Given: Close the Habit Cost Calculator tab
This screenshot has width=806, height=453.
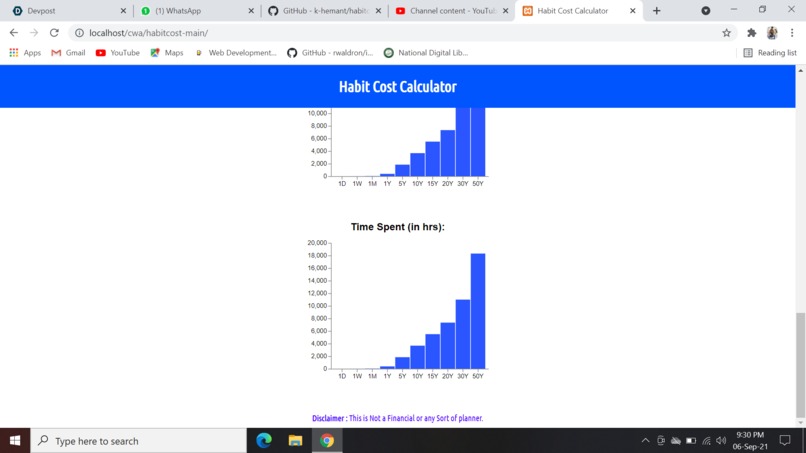Looking at the screenshot, I should (x=633, y=11).
